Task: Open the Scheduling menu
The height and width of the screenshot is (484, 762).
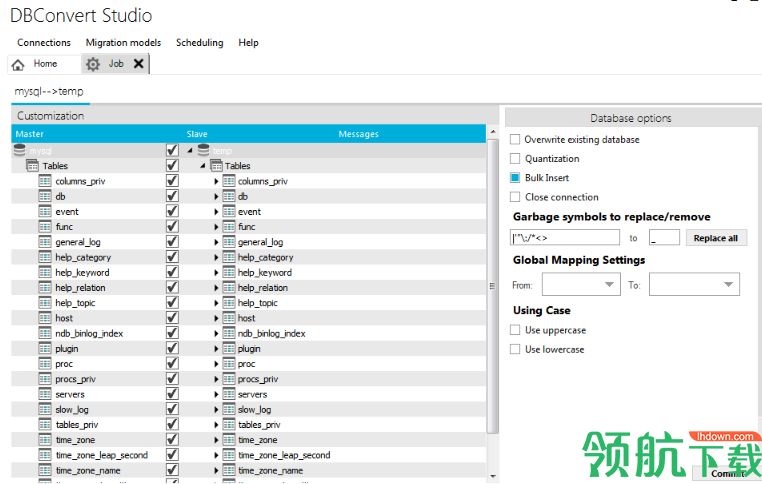Action: pyautogui.click(x=200, y=43)
